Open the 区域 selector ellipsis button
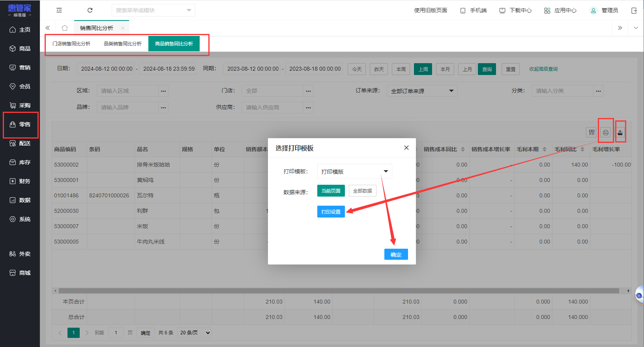This screenshot has width=644, height=347. (x=163, y=91)
